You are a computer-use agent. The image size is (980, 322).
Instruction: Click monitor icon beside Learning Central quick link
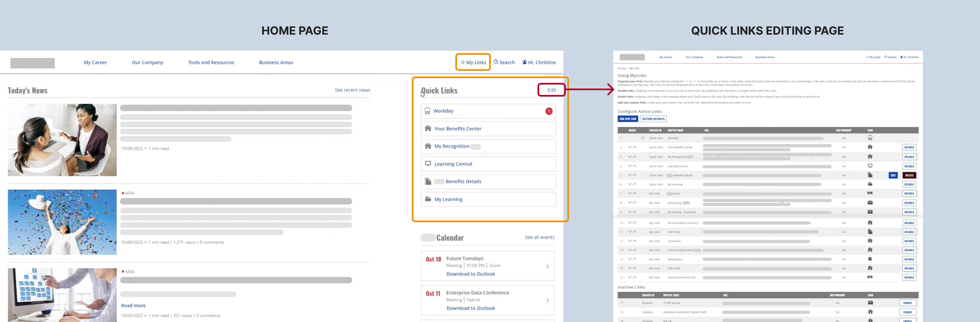[x=428, y=163]
